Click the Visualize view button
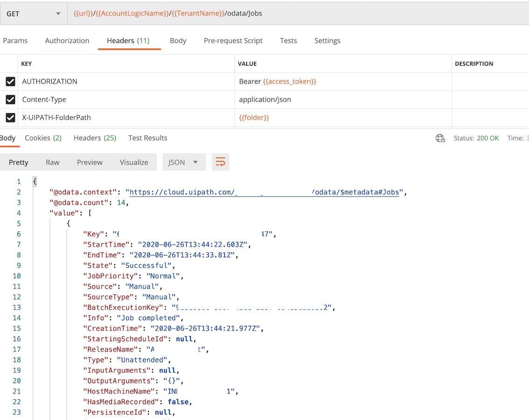This screenshot has height=420, width=529. [134, 162]
